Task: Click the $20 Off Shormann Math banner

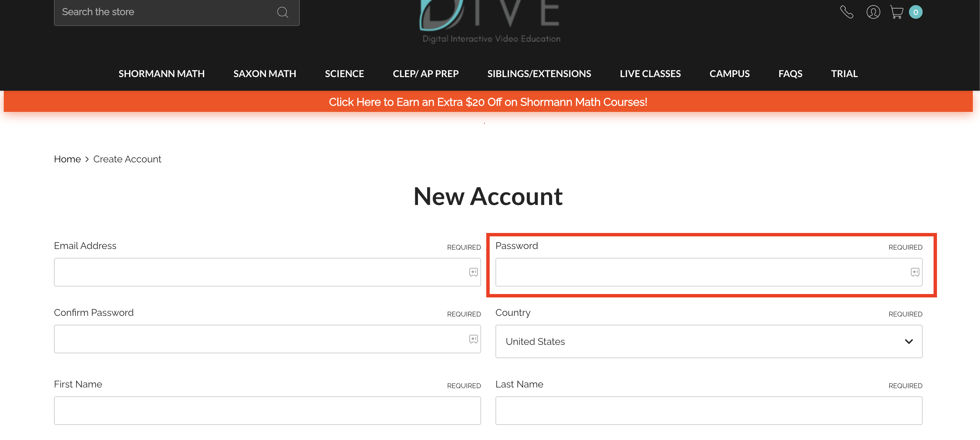Action: pyautogui.click(x=488, y=102)
